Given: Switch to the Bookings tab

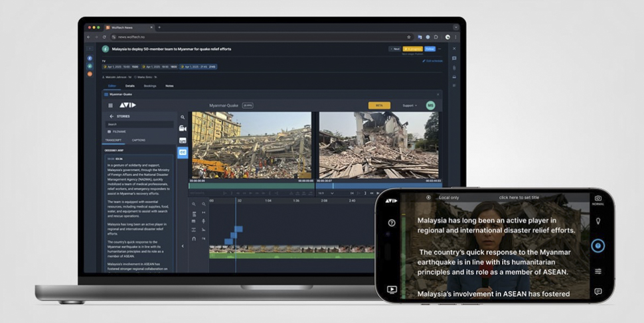Looking at the screenshot, I should 150,86.
